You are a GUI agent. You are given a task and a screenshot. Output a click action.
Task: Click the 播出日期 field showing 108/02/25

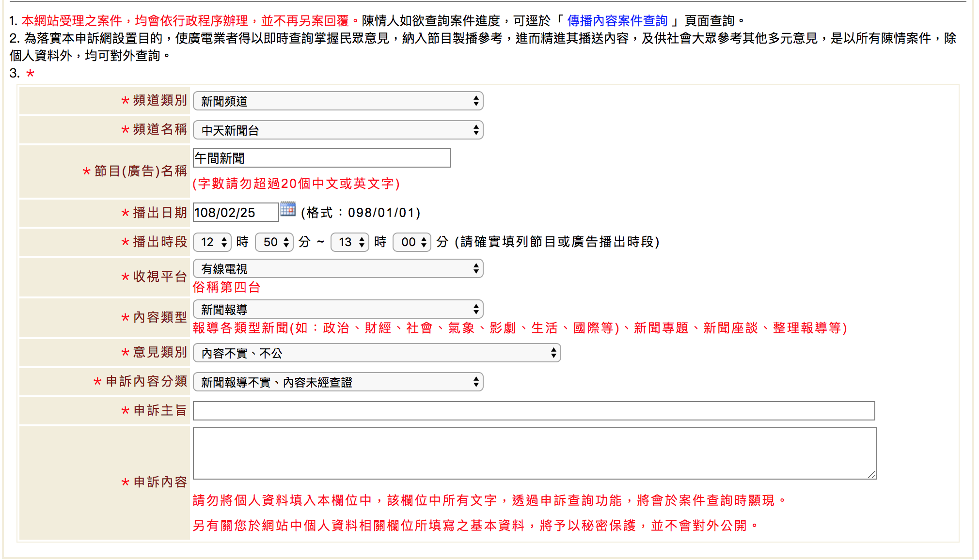(236, 213)
